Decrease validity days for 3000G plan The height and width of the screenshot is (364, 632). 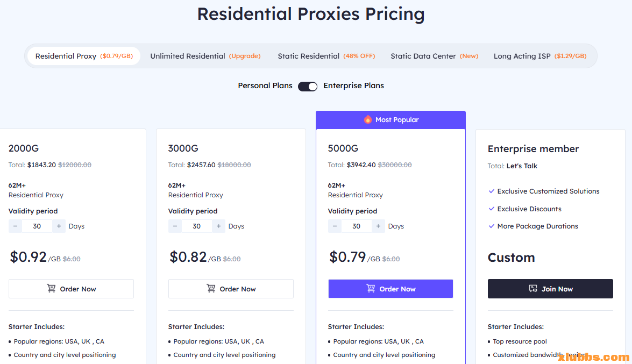pyautogui.click(x=175, y=226)
